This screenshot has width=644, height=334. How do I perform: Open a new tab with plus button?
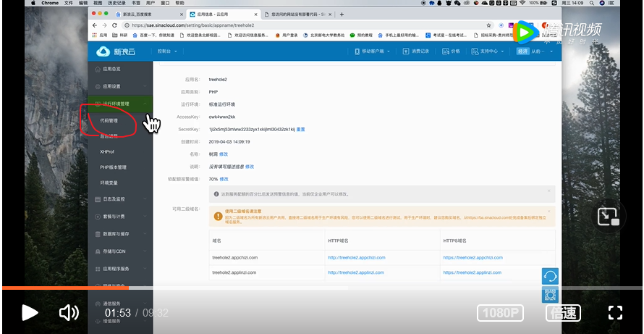[x=342, y=14]
